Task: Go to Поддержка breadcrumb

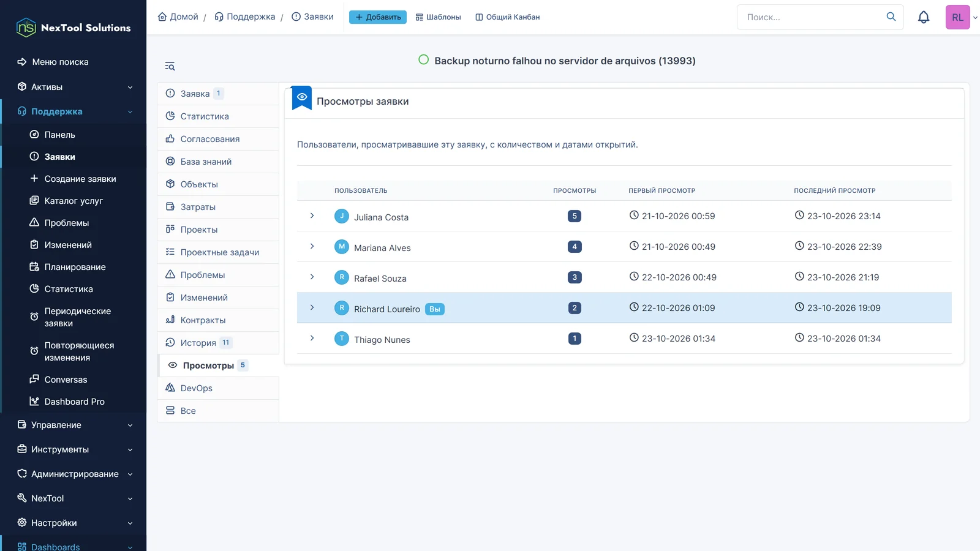Action: point(245,17)
